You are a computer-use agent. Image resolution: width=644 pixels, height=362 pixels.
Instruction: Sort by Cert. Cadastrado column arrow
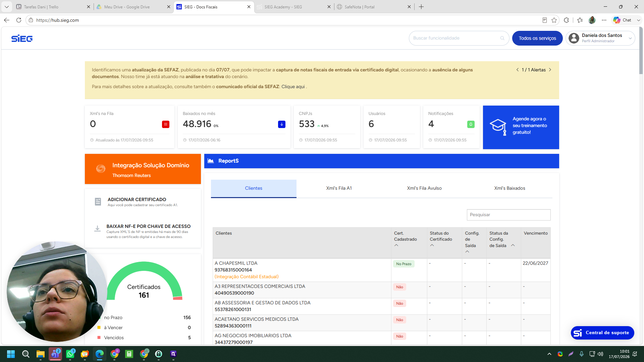pyautogui.click(x=396, y=245)
